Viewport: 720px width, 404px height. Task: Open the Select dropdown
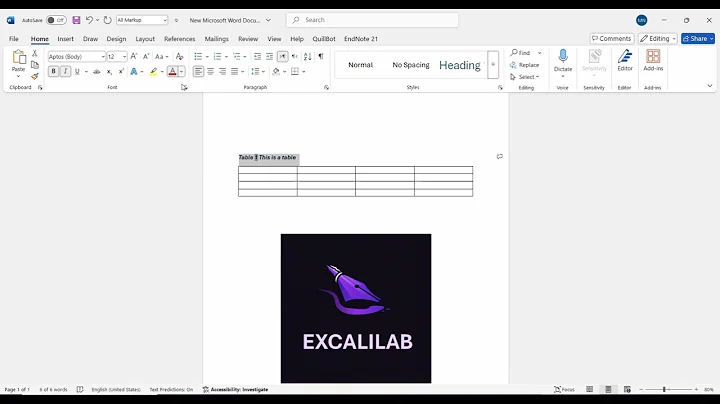pyautogui.click(x=524, y=77)
